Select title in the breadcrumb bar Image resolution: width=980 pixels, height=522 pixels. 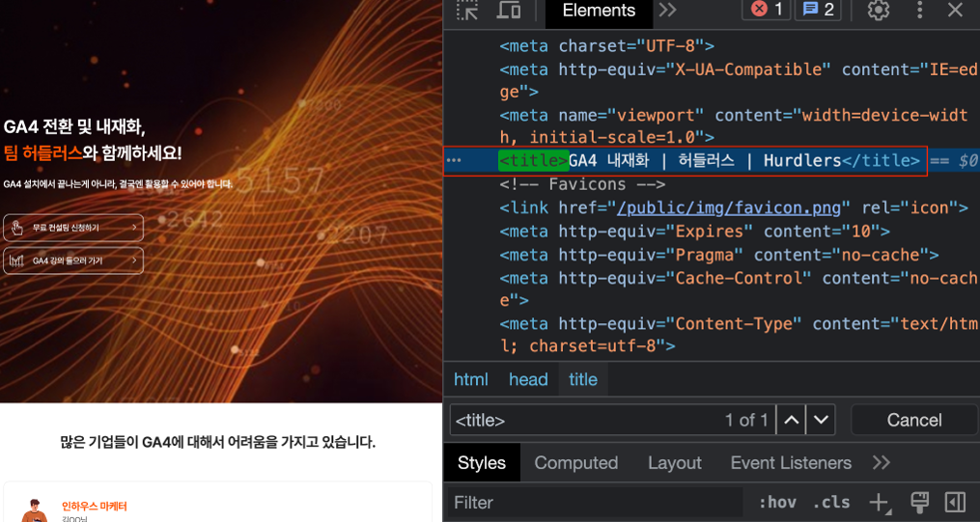(x=582, y=379)
